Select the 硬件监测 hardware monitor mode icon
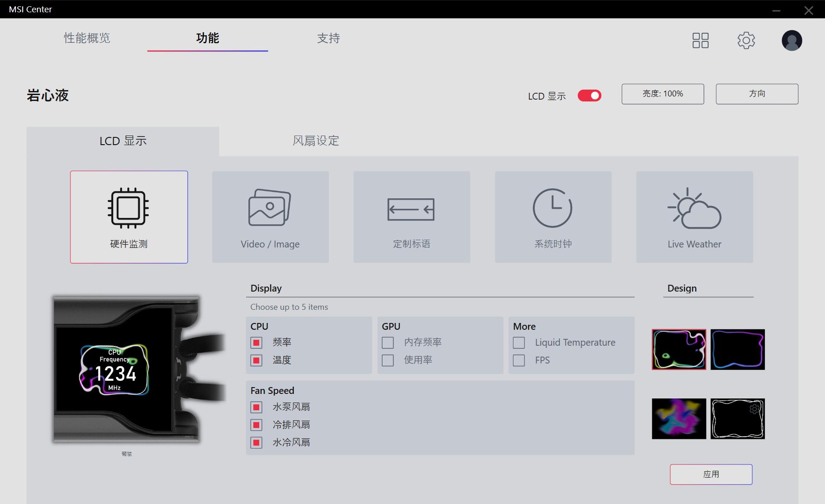Viewport: 825px width, 504px height. point(129,217)
